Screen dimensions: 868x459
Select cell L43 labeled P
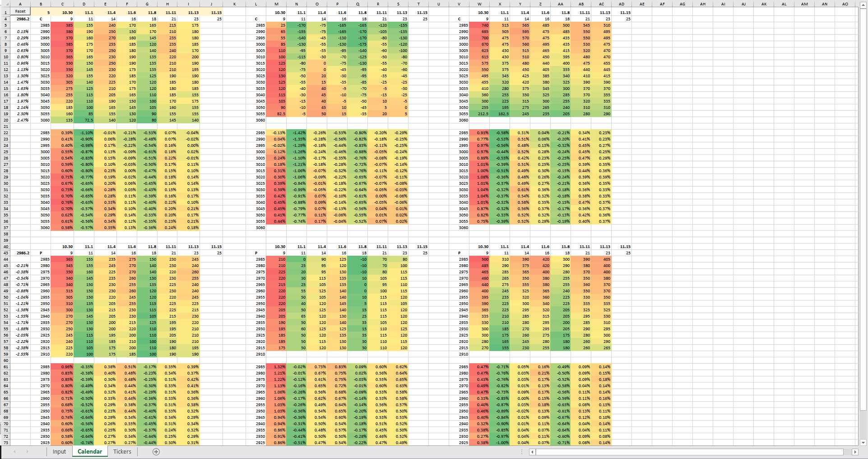(256, 253)
